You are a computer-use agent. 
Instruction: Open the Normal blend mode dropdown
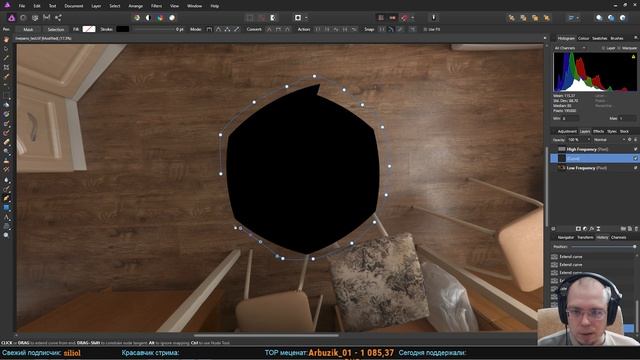tap(609, 140)
